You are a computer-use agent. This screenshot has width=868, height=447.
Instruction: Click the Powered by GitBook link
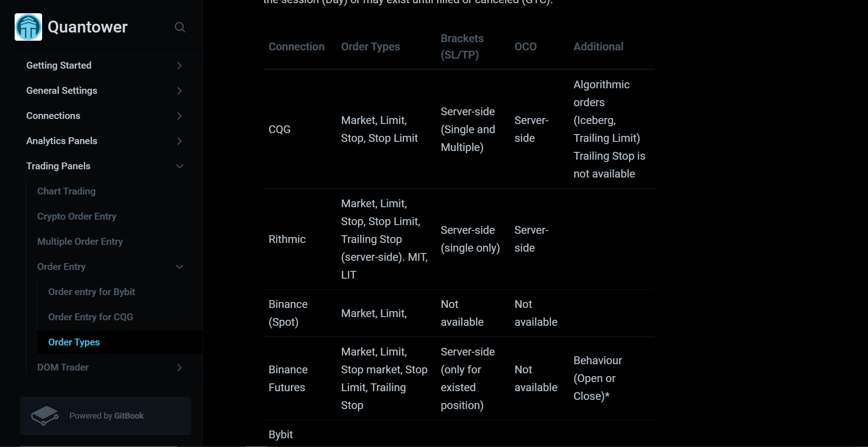click(106, 416)
